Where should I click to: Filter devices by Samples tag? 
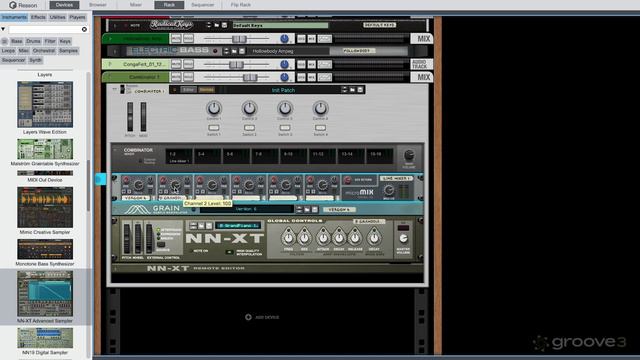click(x=68, y=51)
